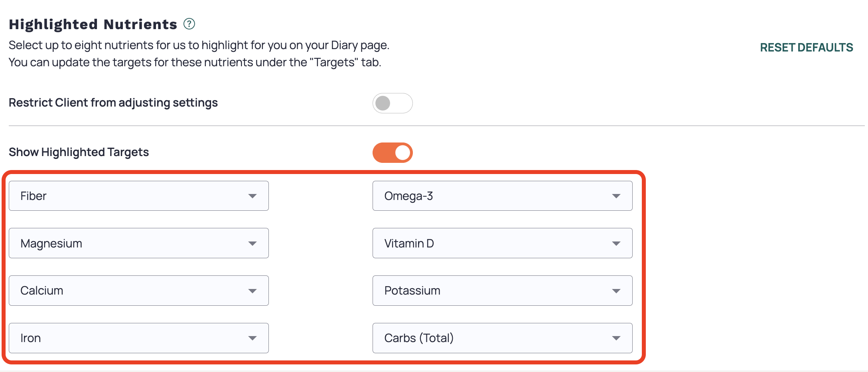Click the caret arrow beside Magnesium

(x=252, y=243)
